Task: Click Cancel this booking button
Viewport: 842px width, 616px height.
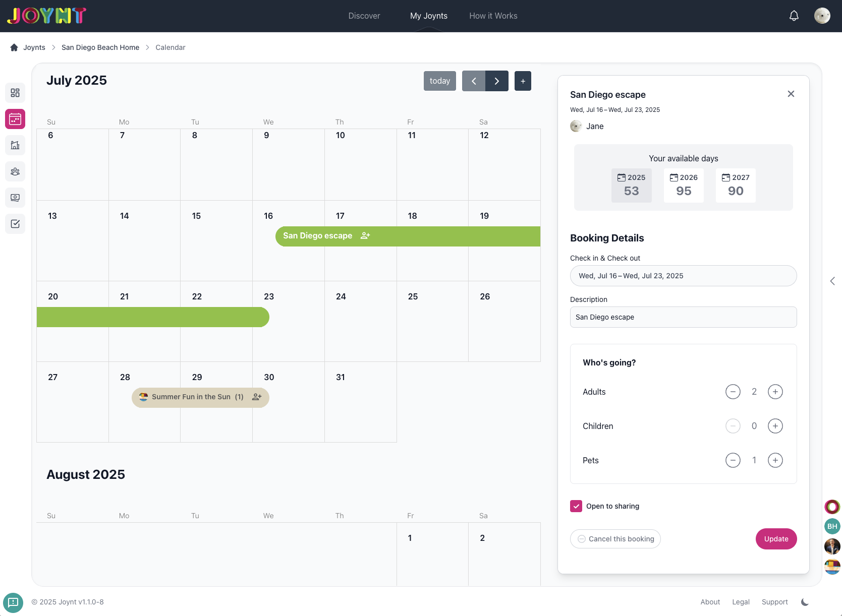Action: click(615, 539)
